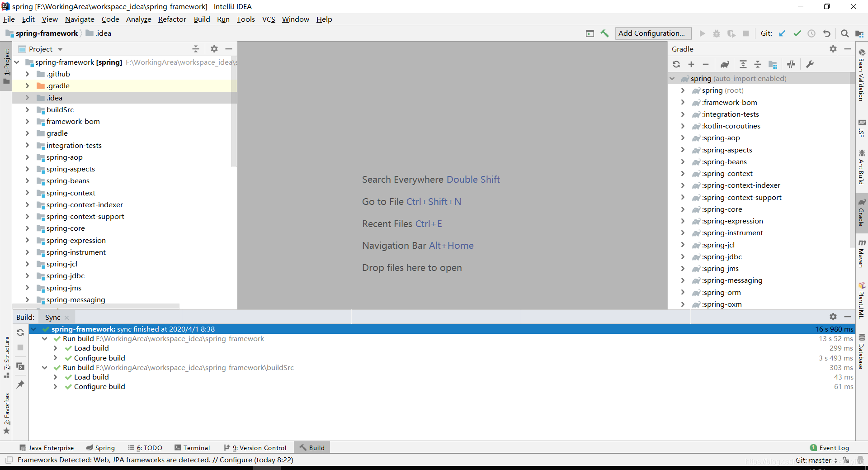This screenshot has height=470, width=868.
Task: Expand all nodes in Gradle panel
Action: [x=743, y=64]
